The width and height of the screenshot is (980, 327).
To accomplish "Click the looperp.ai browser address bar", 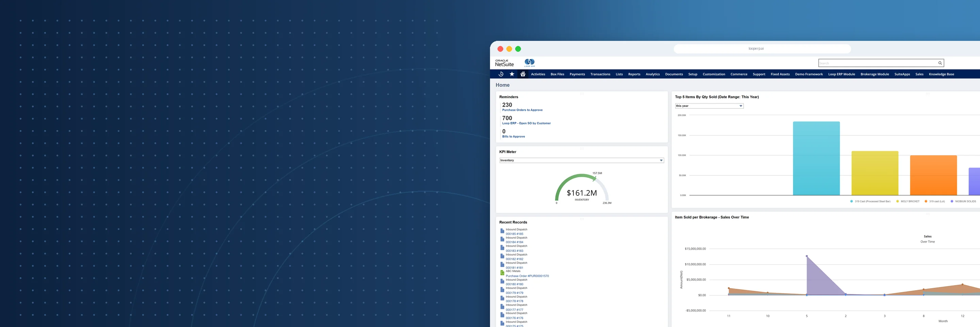I will point(762,49).
